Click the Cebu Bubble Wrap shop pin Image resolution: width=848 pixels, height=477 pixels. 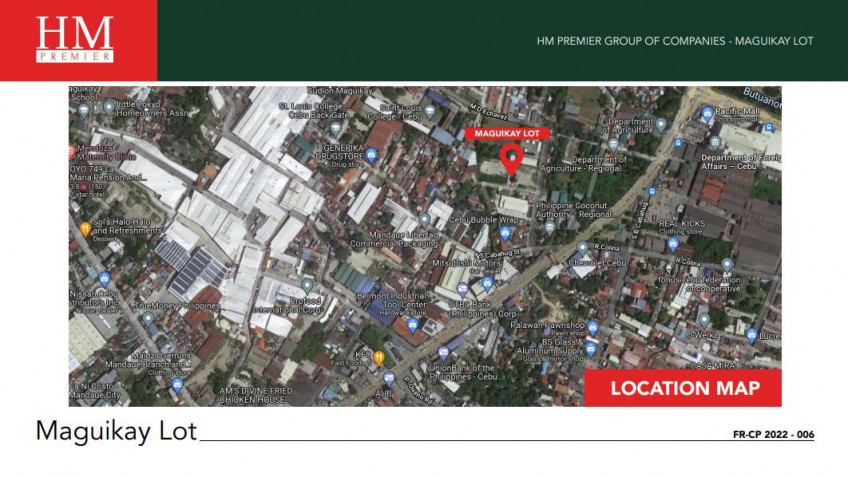505,233
